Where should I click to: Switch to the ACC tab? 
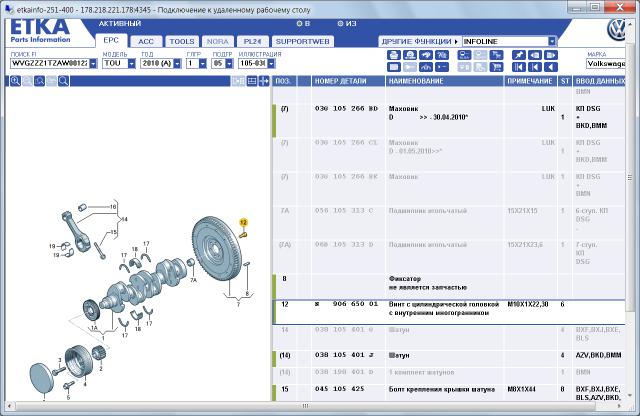(146, 41)
